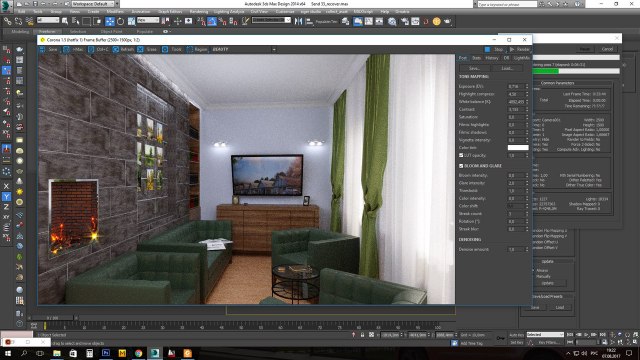Open File Explorer from the taskbar
640x360 pixels.
tap(57, 353)
